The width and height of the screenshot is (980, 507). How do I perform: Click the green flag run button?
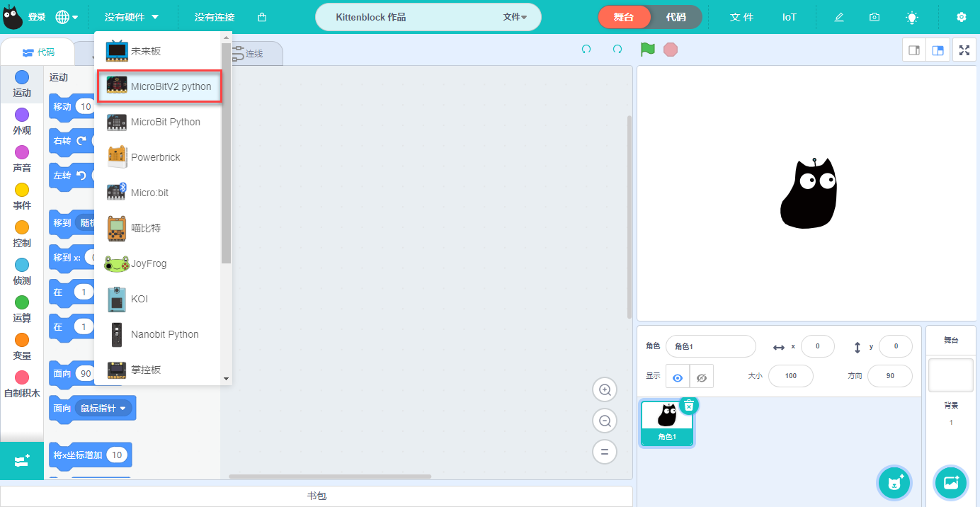(x=647, y=50)
